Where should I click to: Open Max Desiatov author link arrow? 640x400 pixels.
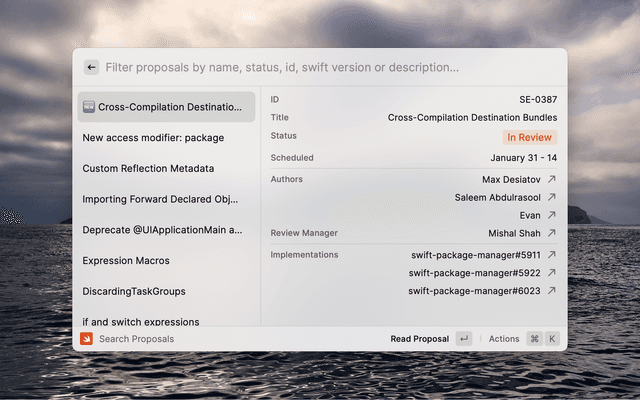click(551, 179)
